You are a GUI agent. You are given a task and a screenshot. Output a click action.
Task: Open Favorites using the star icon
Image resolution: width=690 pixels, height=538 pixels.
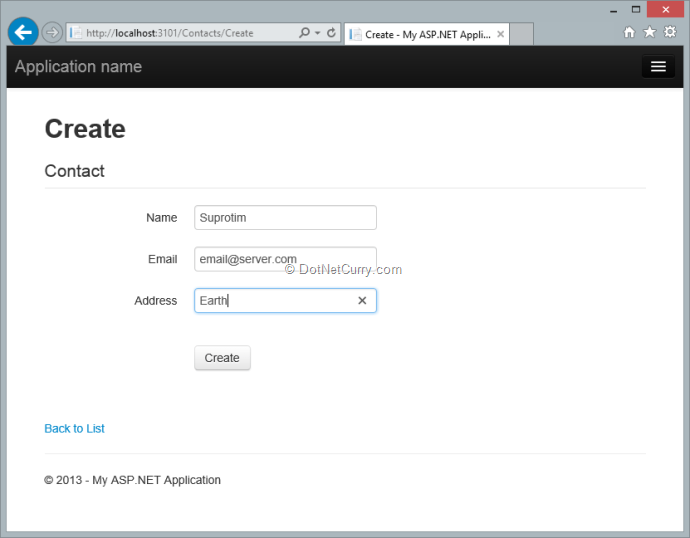point(649,32)
